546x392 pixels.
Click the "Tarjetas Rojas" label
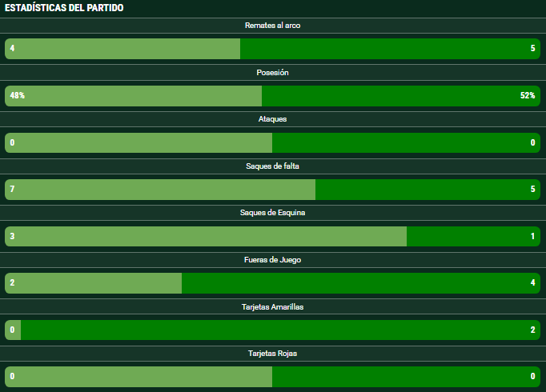(x=272, y=354)
